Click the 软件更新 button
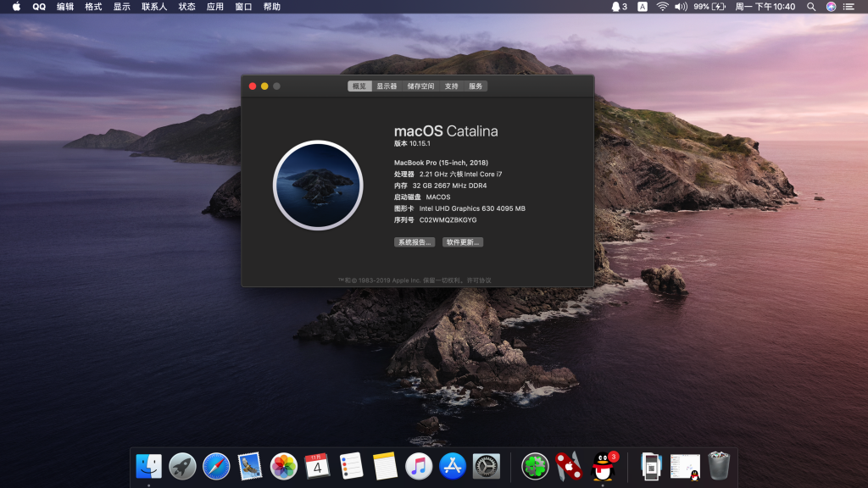The height and width of the screenshot is (488, 868). tap(462, 242)
